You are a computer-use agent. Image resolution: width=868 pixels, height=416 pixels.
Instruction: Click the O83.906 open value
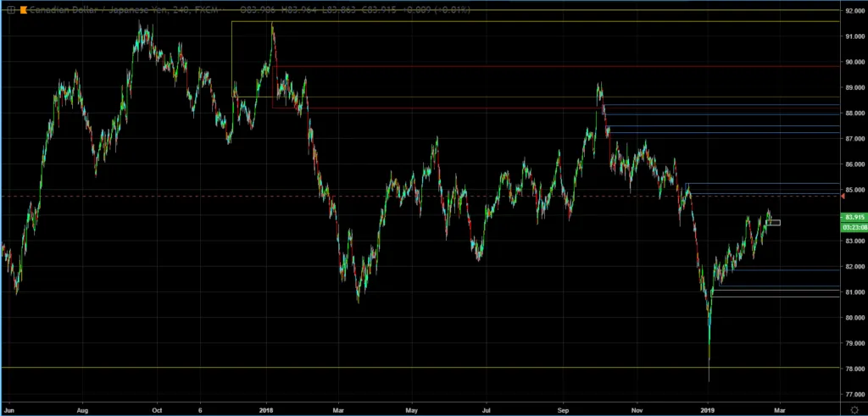click(259, 10)
